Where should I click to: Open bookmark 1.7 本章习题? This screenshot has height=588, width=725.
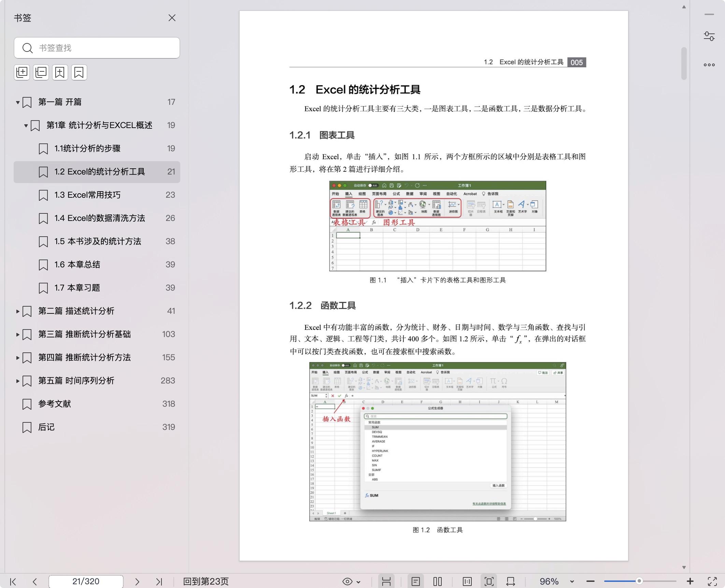point(97,288)
